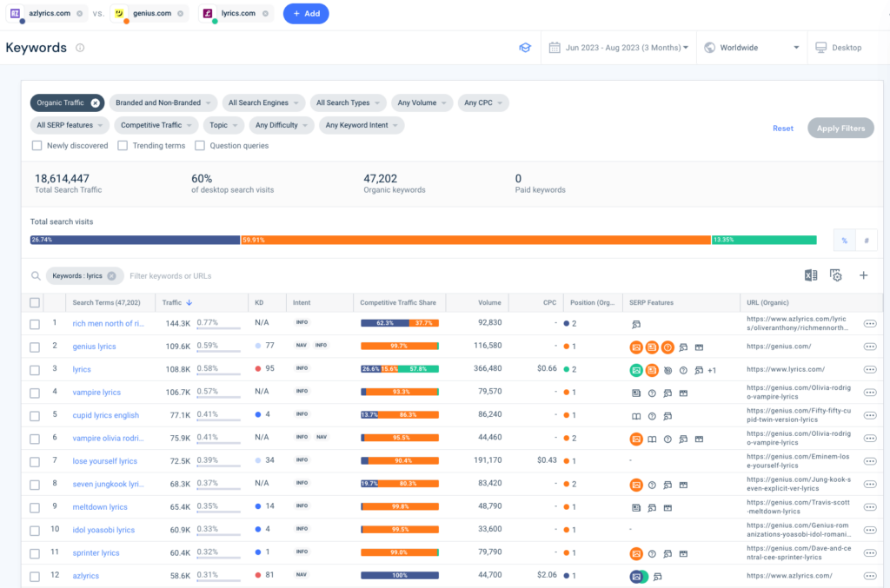This screenshot has height=588, width=890.
Task: Tick the Question queries checkbox
Action: pyautogui.click(x=200, y=146)
